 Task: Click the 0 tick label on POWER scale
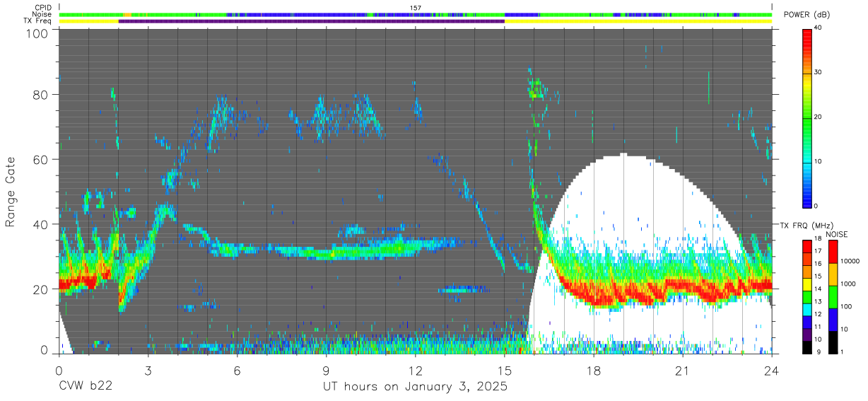pos(816,206)
